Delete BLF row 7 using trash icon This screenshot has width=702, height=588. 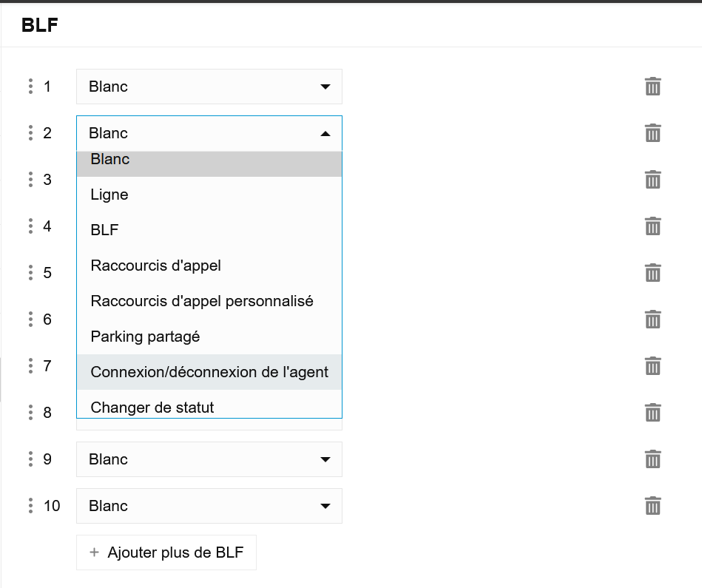(652, 366)
